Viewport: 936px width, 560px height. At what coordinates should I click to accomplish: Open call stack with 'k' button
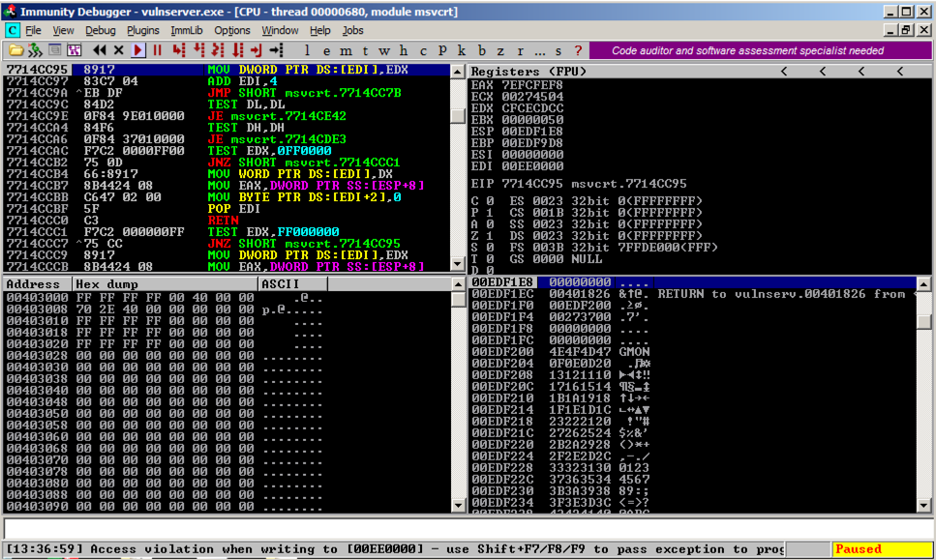(462, 50)
